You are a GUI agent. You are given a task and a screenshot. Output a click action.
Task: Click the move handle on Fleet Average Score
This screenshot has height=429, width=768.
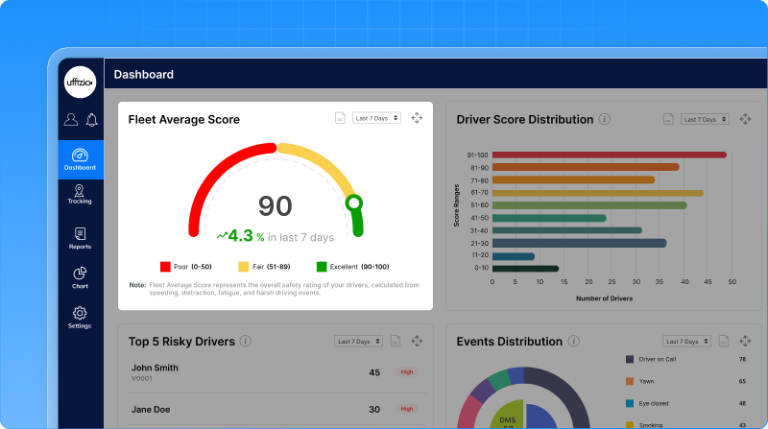pyautogui.click(x=417, y=118)
